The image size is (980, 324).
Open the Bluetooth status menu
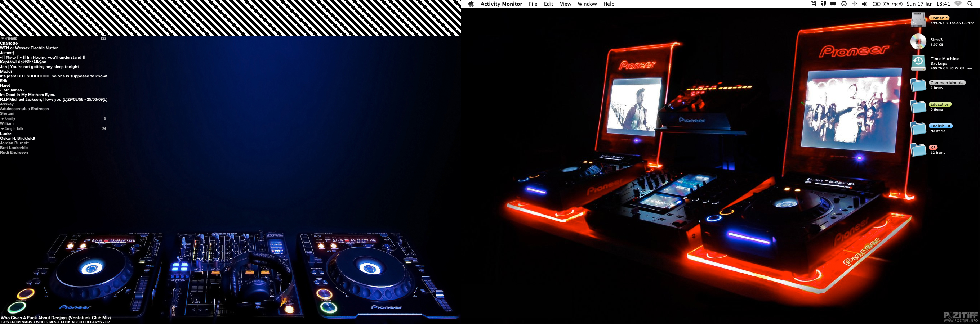coord(855,4)
